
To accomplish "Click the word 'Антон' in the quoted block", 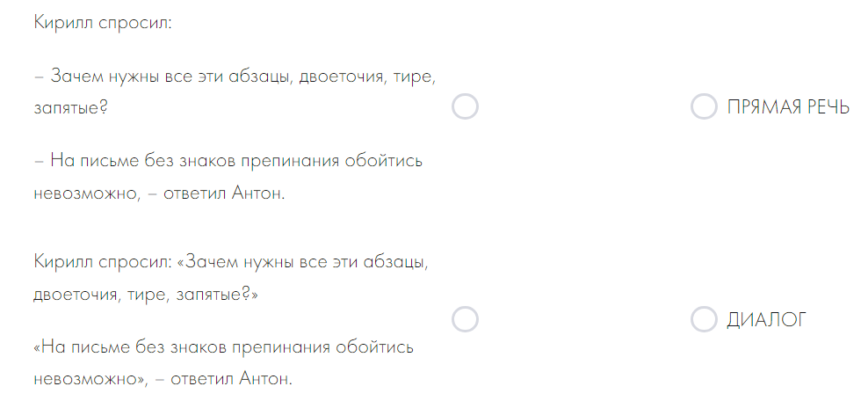I will [x=265, y=379].
